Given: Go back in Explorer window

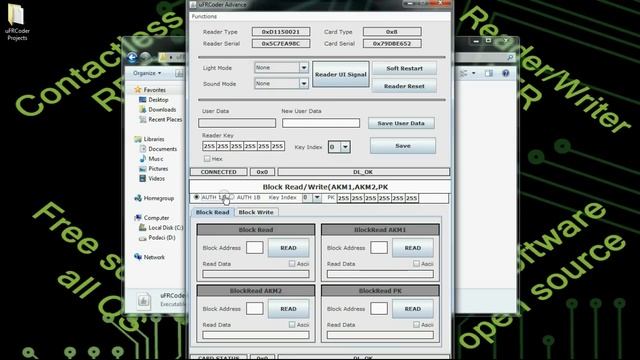Looking at the screenshot, I should 132,58.
